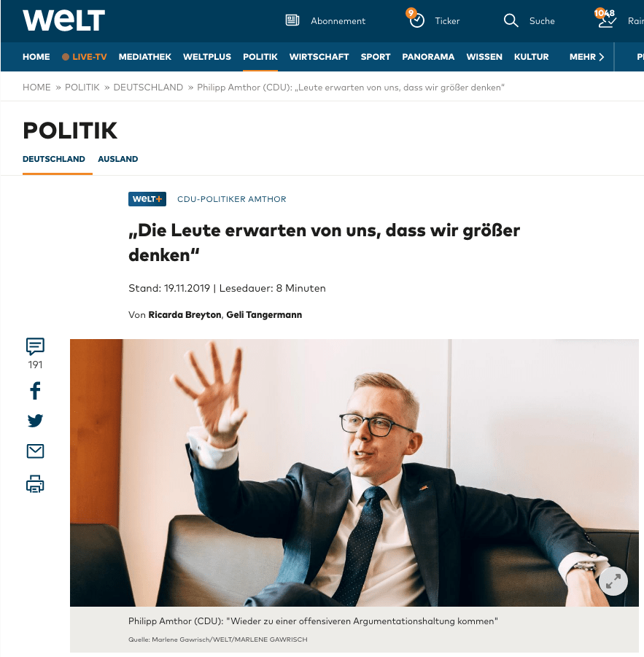Click the Philipp Amthor article photo

click(x=354, y=473)
